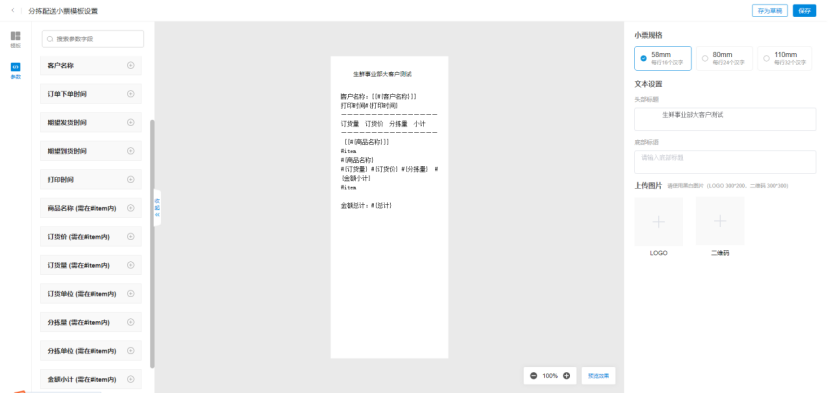831x394 pixels.
Task: Upload a LOGO image
Action: [x=658, y=221]
